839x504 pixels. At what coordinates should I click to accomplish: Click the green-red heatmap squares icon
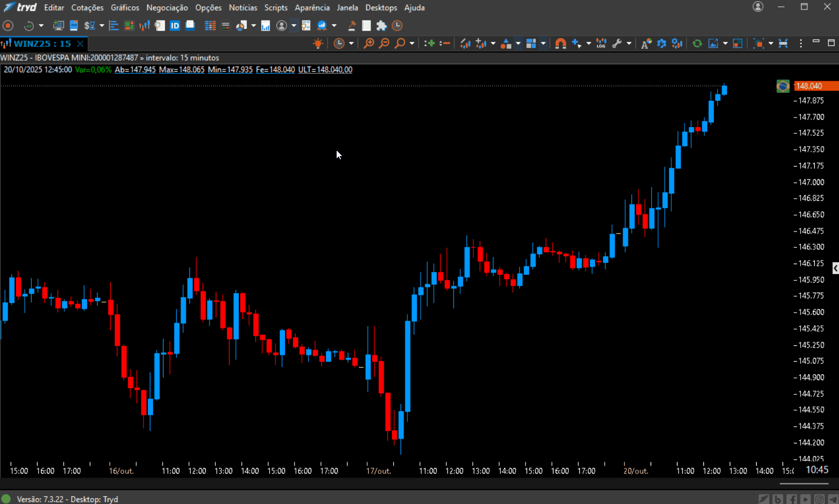click(x=129, y=25)
